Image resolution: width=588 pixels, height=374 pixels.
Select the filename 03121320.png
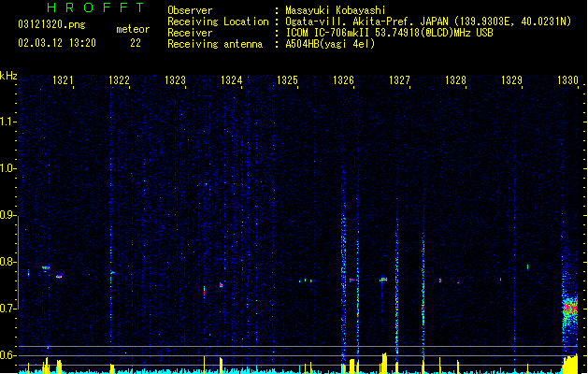coord(51,24)
